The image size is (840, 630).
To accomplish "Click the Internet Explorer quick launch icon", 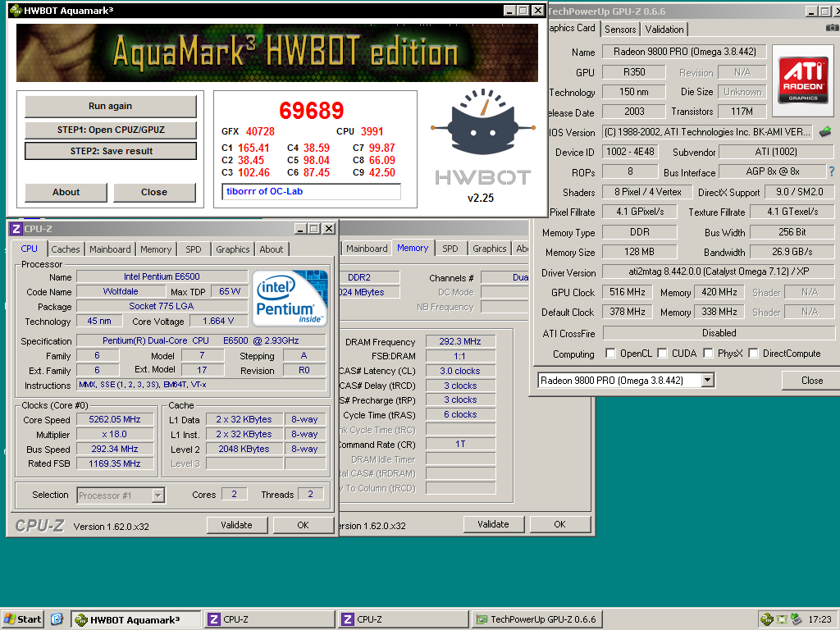I will tap(57, 619).
